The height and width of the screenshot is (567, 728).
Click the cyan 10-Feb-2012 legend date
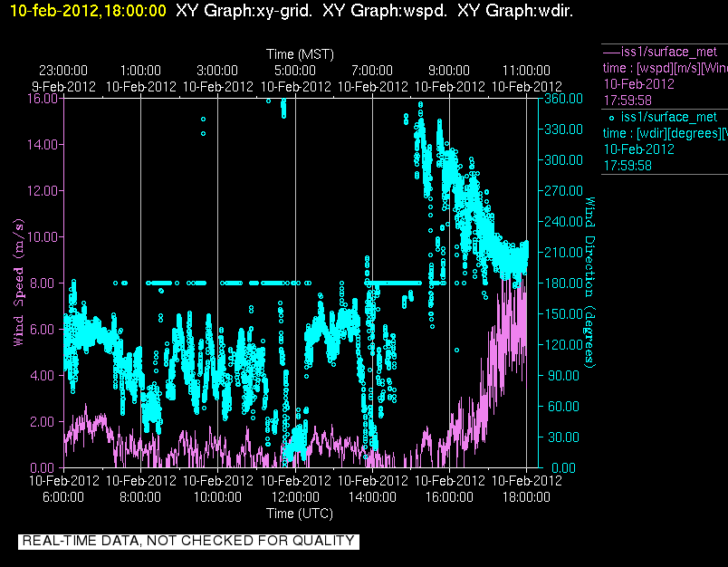(x=639, y=149)
